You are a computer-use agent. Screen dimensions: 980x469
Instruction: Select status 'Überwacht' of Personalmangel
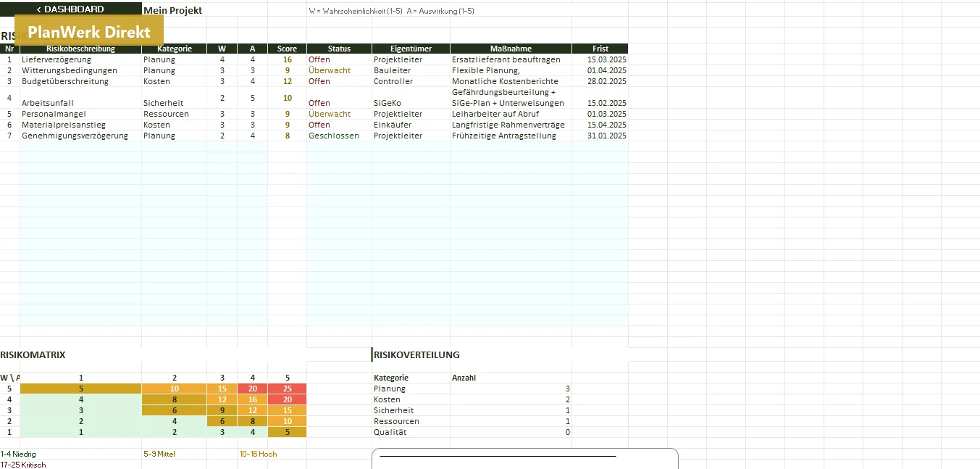click(339, 114)
